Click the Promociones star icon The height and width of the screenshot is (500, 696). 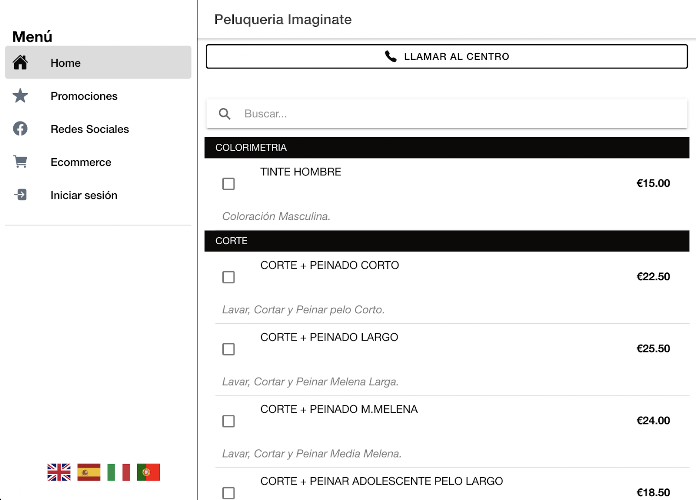coord(20,96)
